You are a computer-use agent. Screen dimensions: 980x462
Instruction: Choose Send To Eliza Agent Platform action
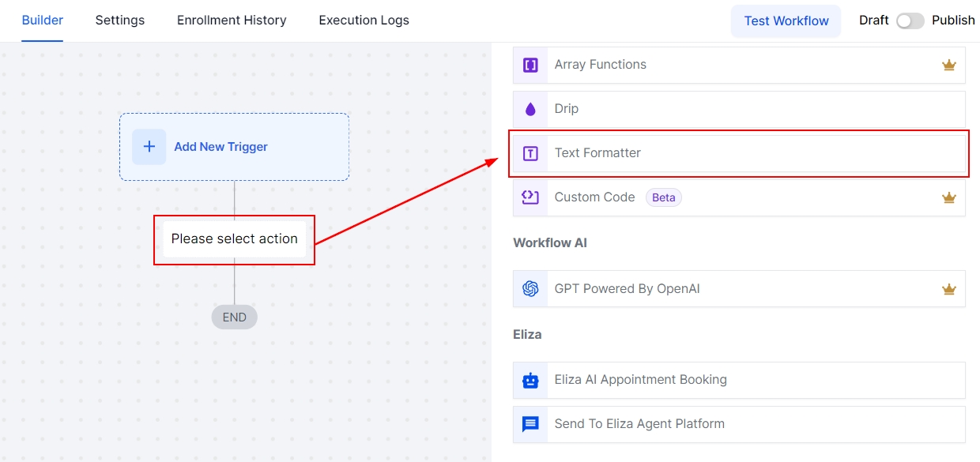tap(639, 424)
